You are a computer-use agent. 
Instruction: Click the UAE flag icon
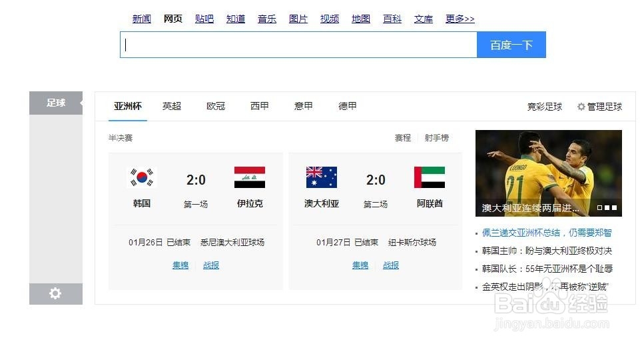pyautogui.click(x=430, y=177)
